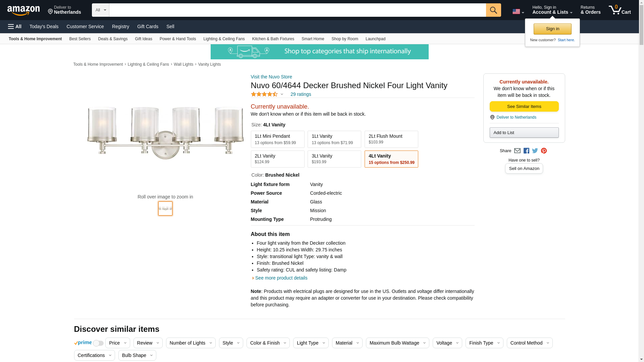Share product on Pinterest icon

[x=544, y=151]
